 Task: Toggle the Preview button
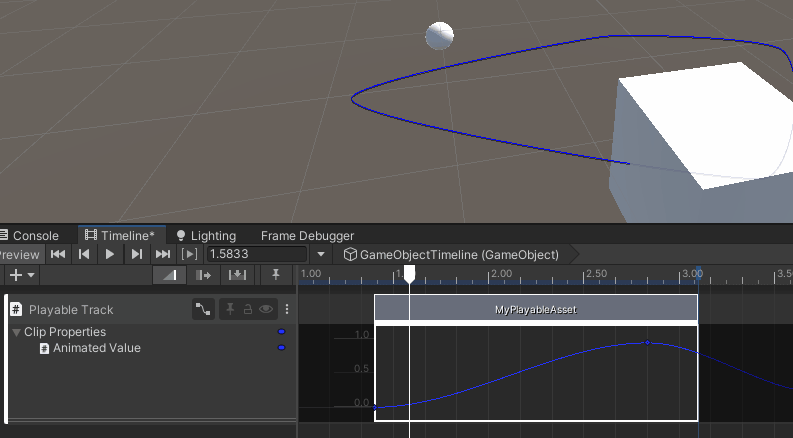tap(19, 255)
